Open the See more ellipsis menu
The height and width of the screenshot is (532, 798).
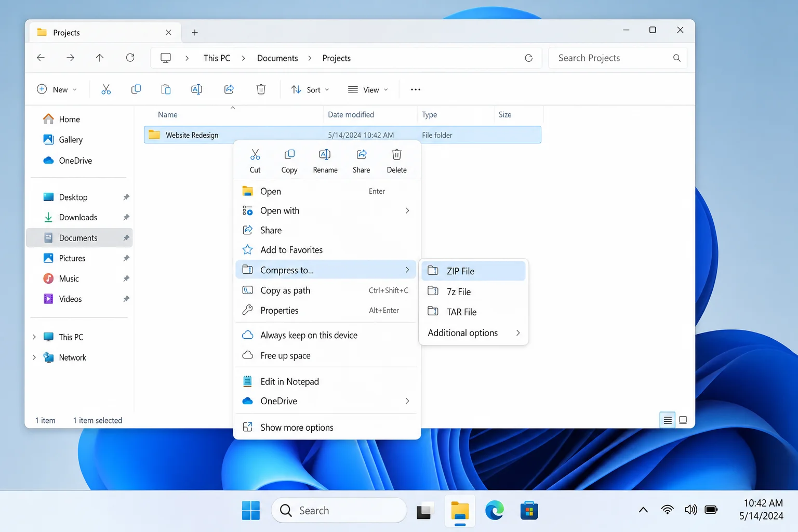tap(416, 89)
